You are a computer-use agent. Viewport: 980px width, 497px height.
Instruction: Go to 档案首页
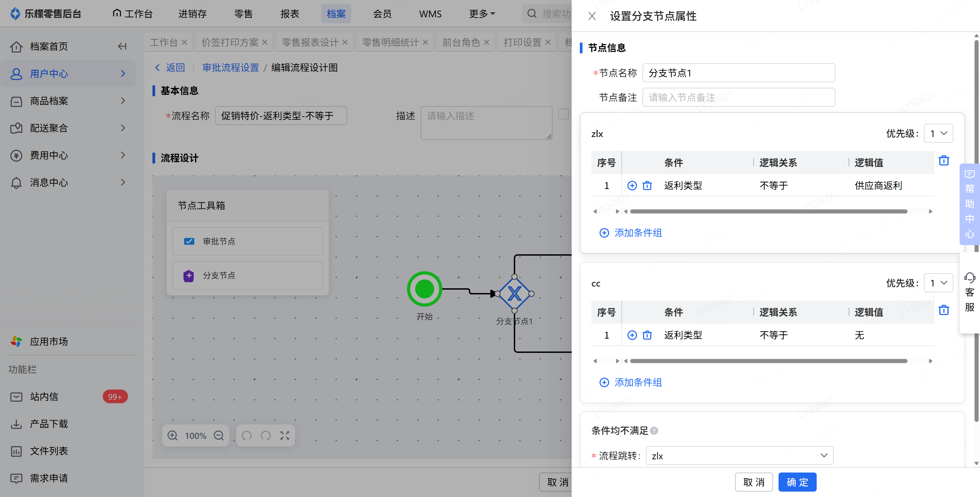tap(49, 46)
